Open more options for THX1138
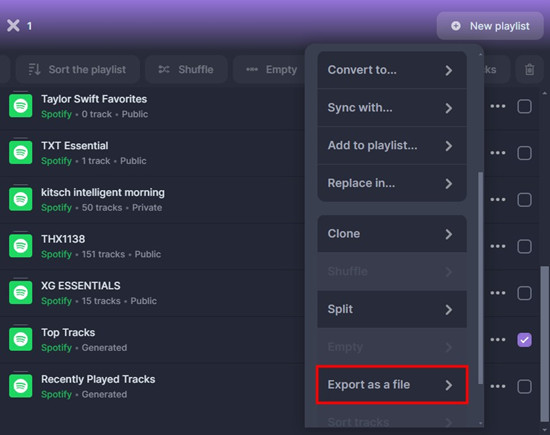This screenshot has height=435, width=550. tap(498, 246)
